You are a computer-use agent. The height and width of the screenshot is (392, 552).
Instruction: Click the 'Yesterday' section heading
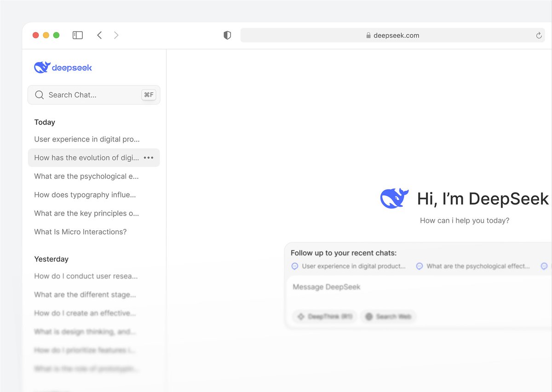(x=52, y=259)
